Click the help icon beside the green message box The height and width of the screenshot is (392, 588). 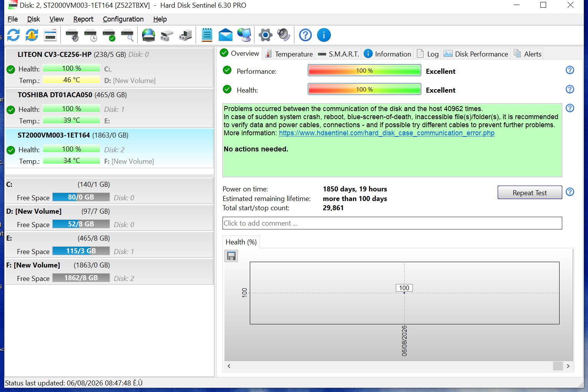[570, 108]
